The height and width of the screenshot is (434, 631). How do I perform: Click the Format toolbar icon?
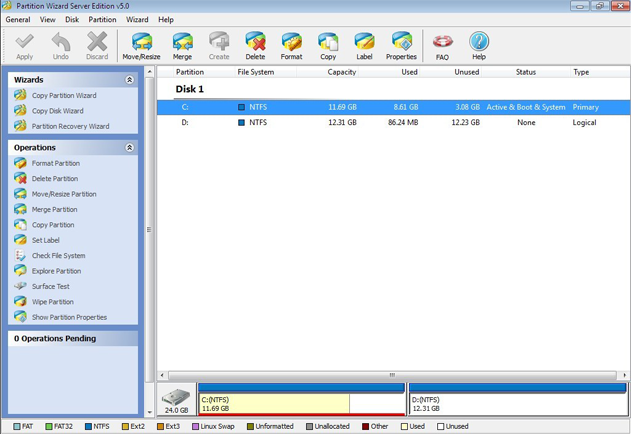(291, 45)
